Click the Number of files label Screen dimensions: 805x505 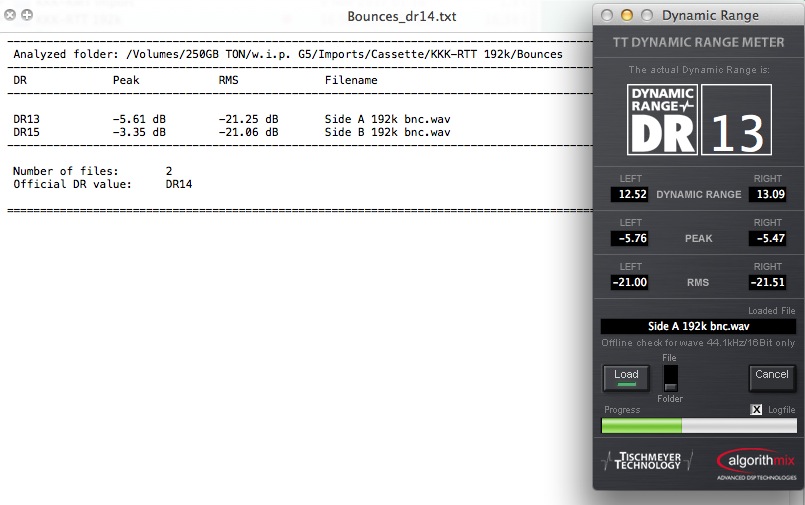(x=66, y=171)
